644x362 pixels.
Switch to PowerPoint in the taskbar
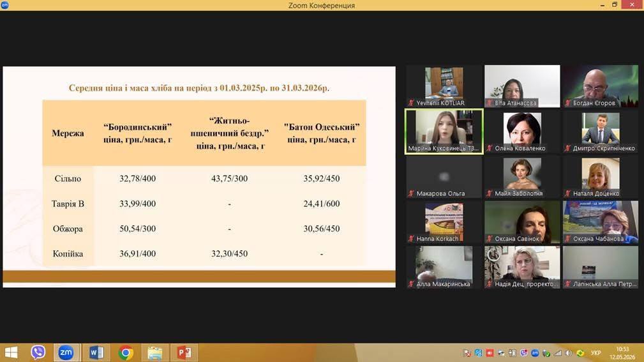click(x=184, y=352)
